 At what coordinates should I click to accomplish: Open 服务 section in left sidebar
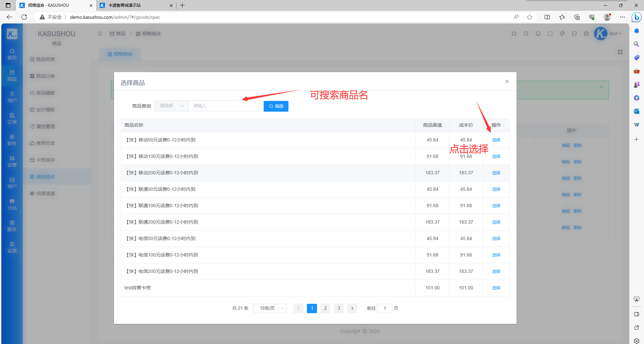tap(12, 226)
